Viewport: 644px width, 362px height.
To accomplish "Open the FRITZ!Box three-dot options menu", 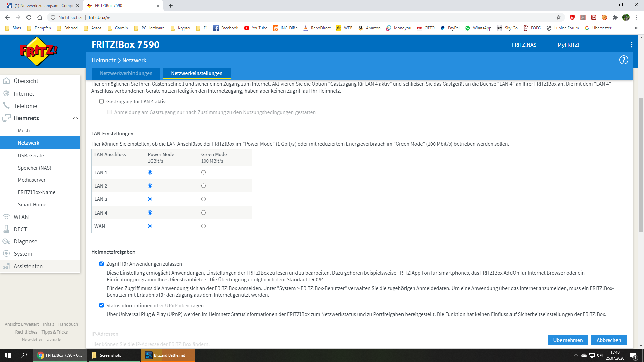I will (631, 45).
